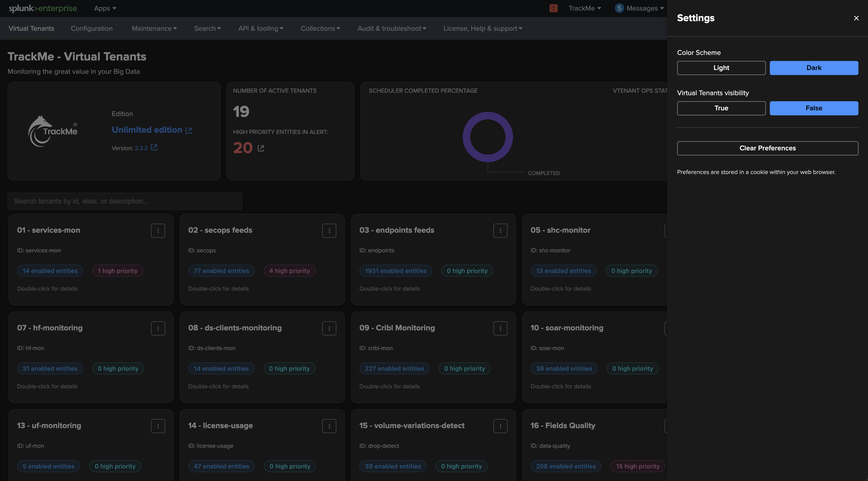Image resolution: width=868 pixels, height=481 pixels.
Task: Open high priority entities alert link icon
Action: click(x=261, y=148)
